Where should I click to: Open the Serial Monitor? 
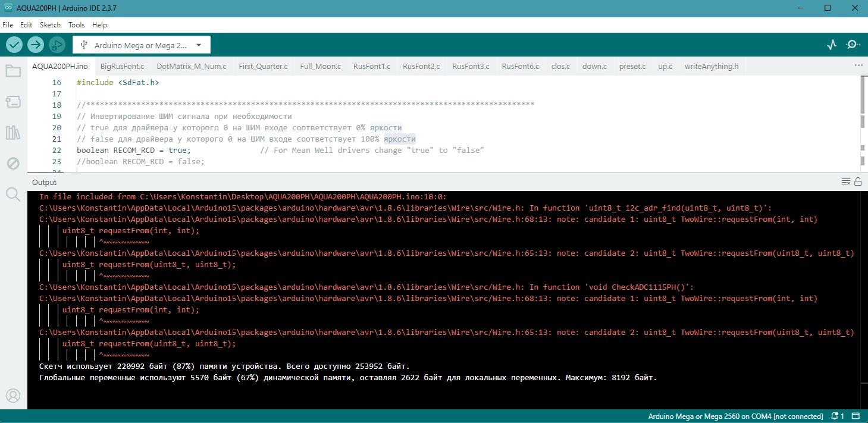tap(853, 45)
